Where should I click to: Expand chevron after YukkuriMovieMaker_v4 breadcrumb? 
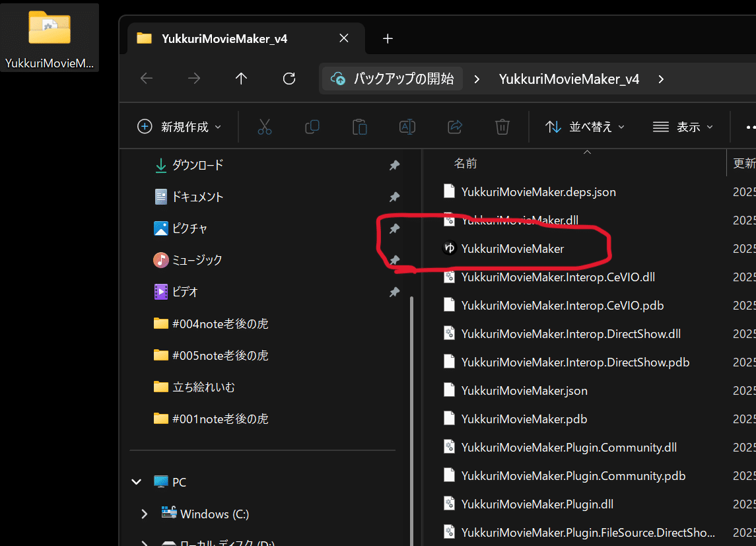(661, 79)
